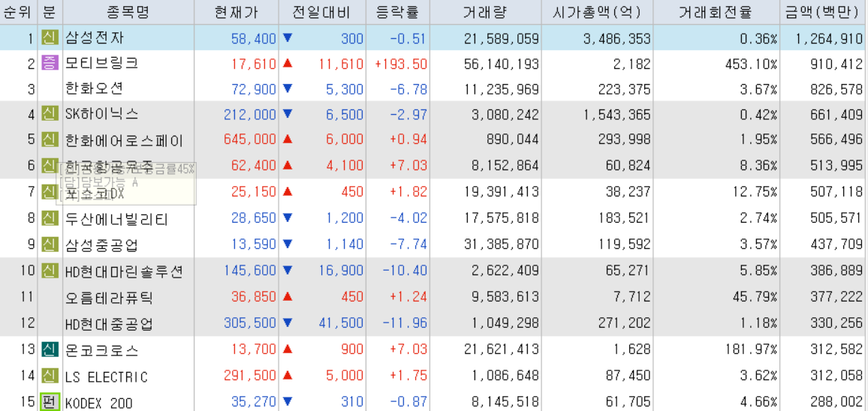The image size is (868, 411).
Task: Sort by 등락률 column header
Action: click(x=397, y=12)
